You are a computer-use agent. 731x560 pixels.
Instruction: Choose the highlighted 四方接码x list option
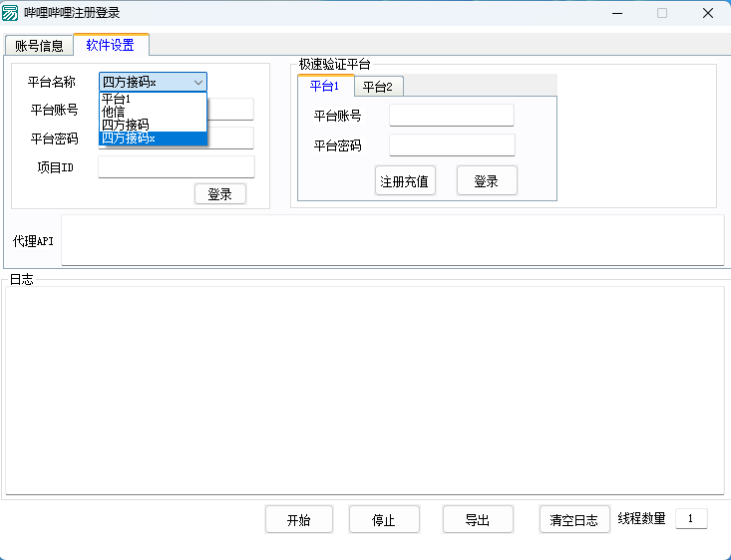point(130,138)
